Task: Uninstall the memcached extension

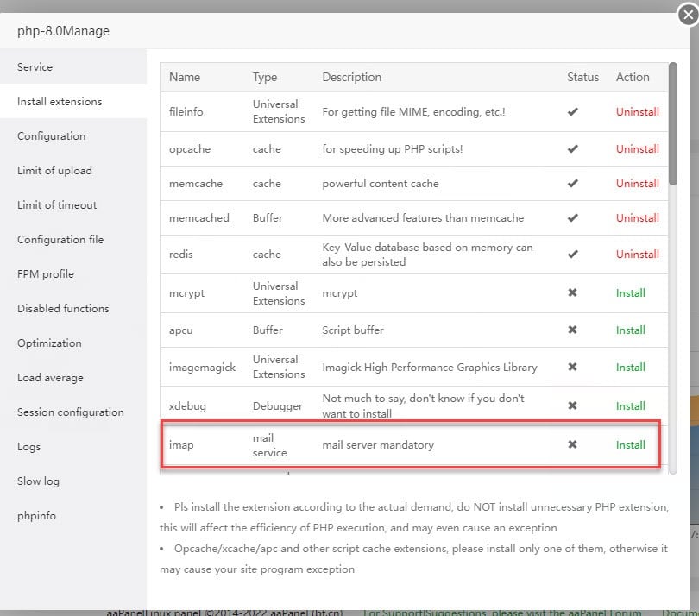Action: coord(637,217)
